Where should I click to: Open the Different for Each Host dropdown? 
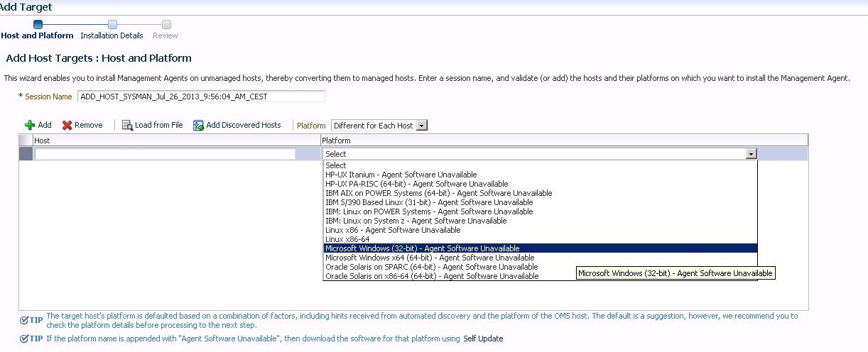pos(421,126)
